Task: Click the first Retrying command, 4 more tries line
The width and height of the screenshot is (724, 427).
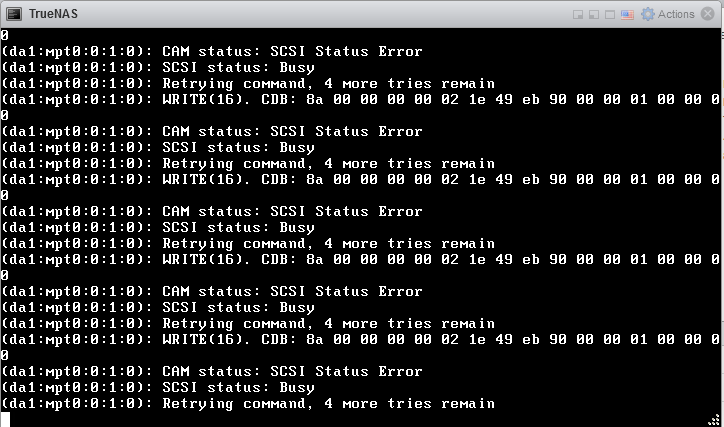Action: click(x=247, y=84)
